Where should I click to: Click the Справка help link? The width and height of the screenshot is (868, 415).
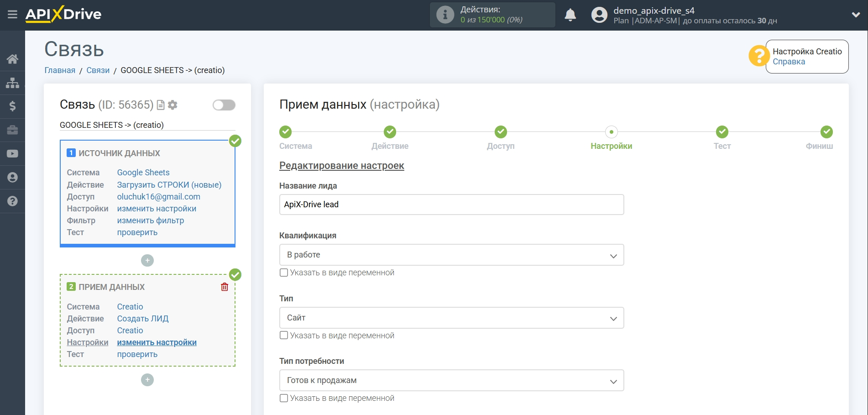pyautogui.click(x=789, y=62)
